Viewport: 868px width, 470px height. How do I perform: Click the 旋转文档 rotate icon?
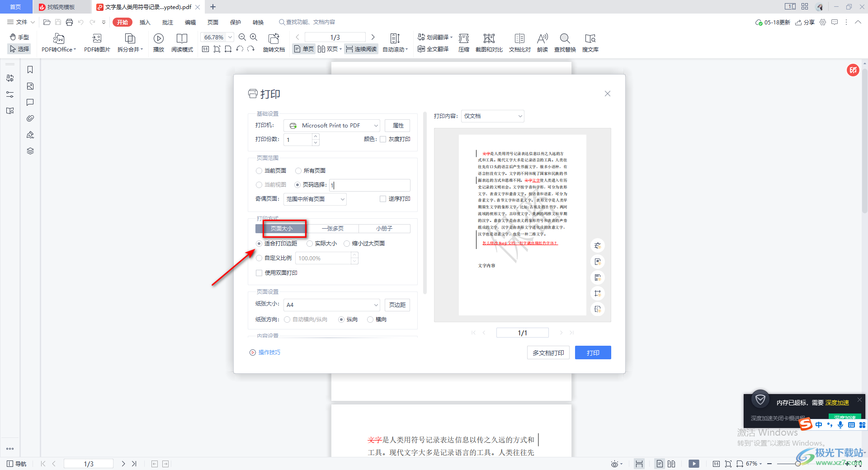tap(274, 38)
